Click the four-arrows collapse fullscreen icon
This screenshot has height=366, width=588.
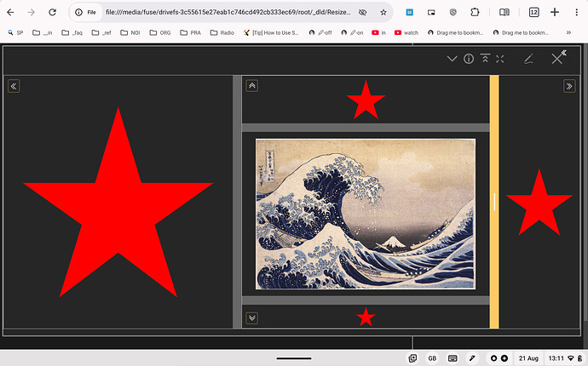(500, 59)
